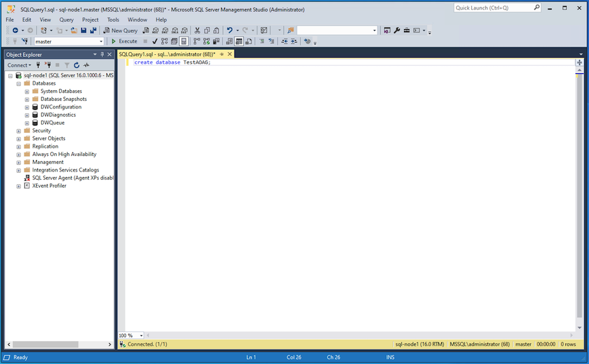Select Results to Grid mode

point(239,41)
